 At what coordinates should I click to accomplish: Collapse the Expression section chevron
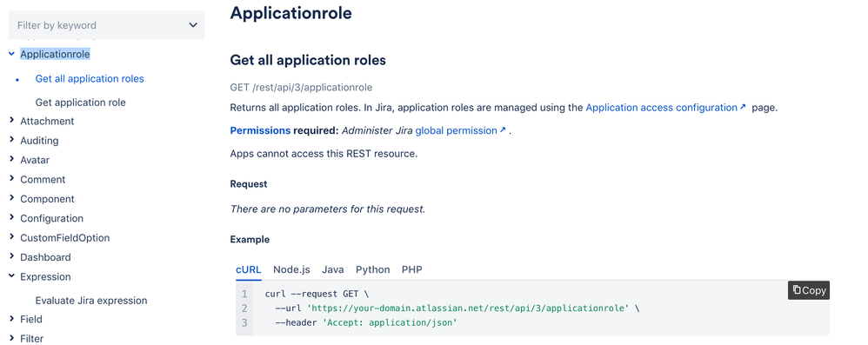coord(11,276)
